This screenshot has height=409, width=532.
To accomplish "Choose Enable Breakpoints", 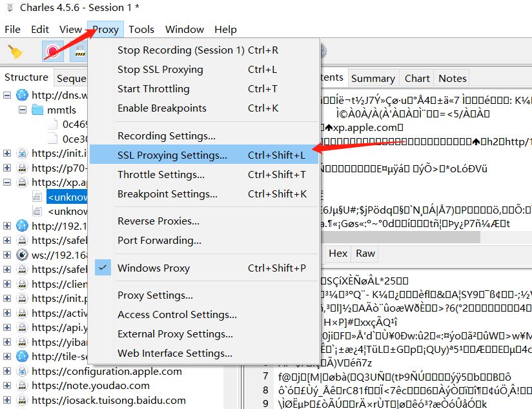I will (203, 108).
